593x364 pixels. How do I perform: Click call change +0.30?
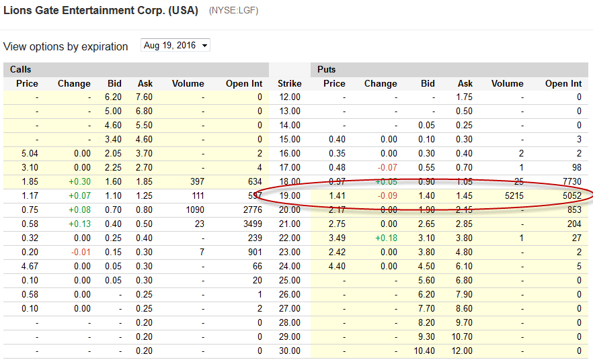pyautogui.click(x=79, y=181)
